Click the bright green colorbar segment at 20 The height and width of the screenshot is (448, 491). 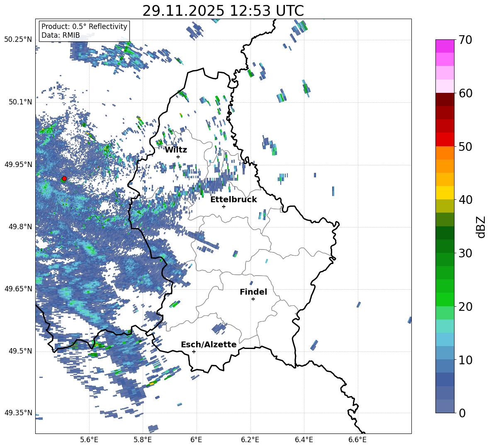point(445,300)
